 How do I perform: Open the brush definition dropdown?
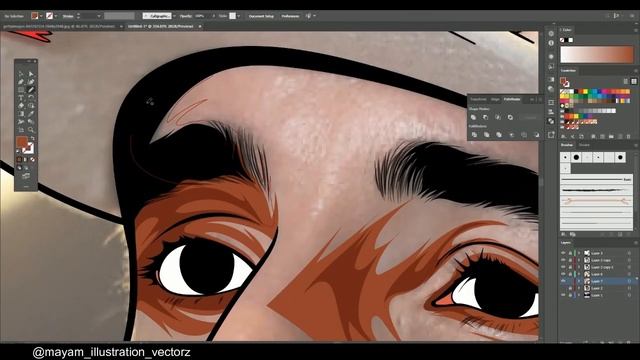pos(174,16)
